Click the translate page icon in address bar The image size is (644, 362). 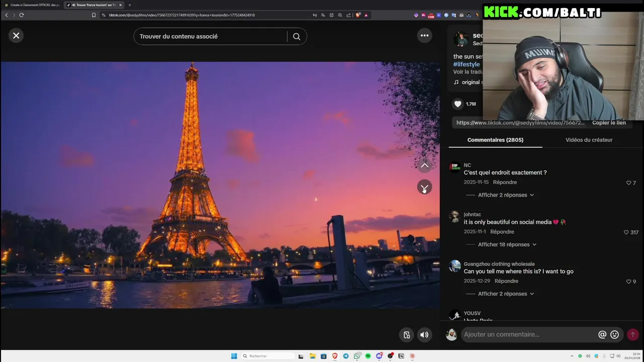(323, 15)
